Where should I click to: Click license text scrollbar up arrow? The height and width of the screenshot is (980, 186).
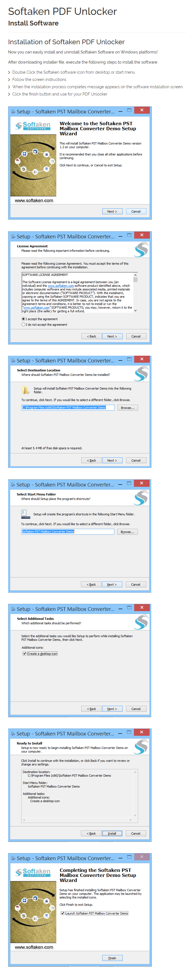click(135, 275)
